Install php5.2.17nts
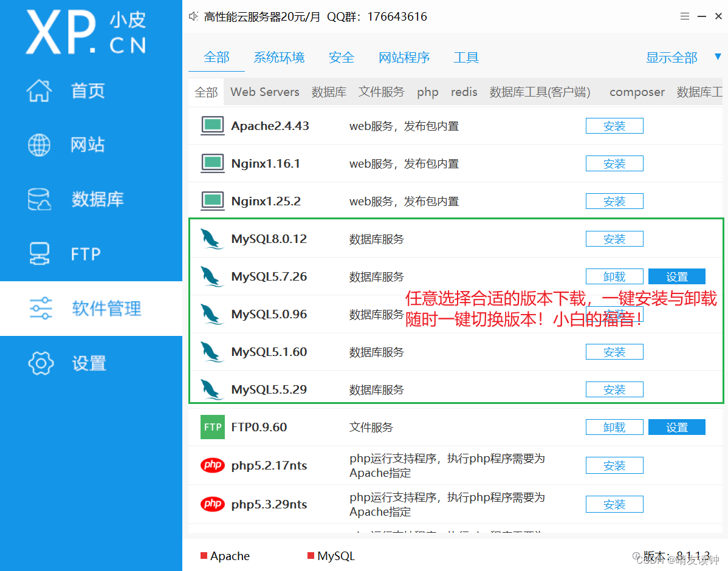 [x=614, y=465]
